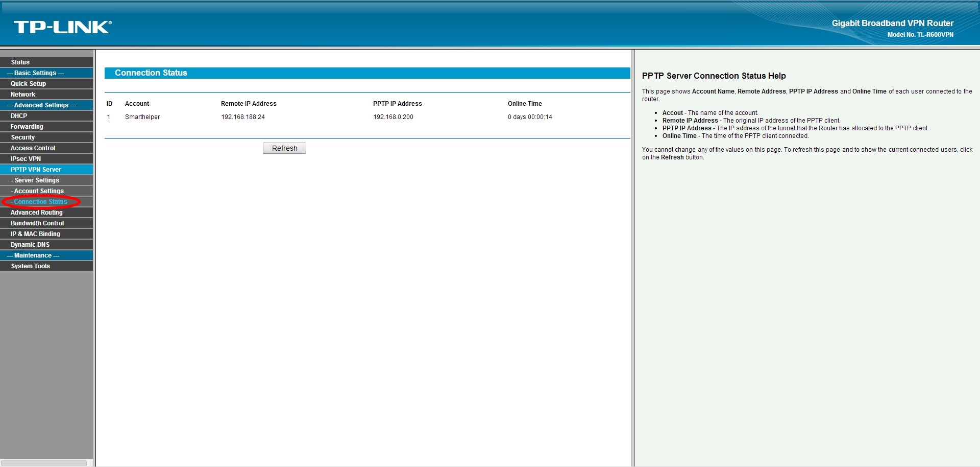The height and width of the screenshot is (467, 980).
Task: Open Dynamic DNS menu
Action: pyautogui.click(x=46, y=245)
